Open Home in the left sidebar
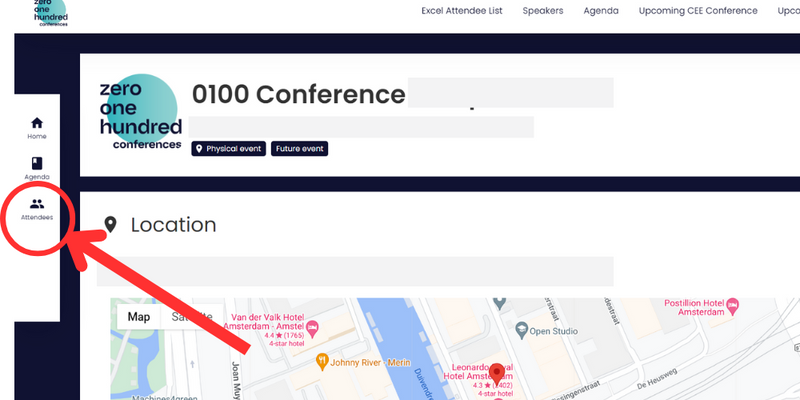Image resolution: width=800 pixels, height=400 pixels. (x=37, y=128)
